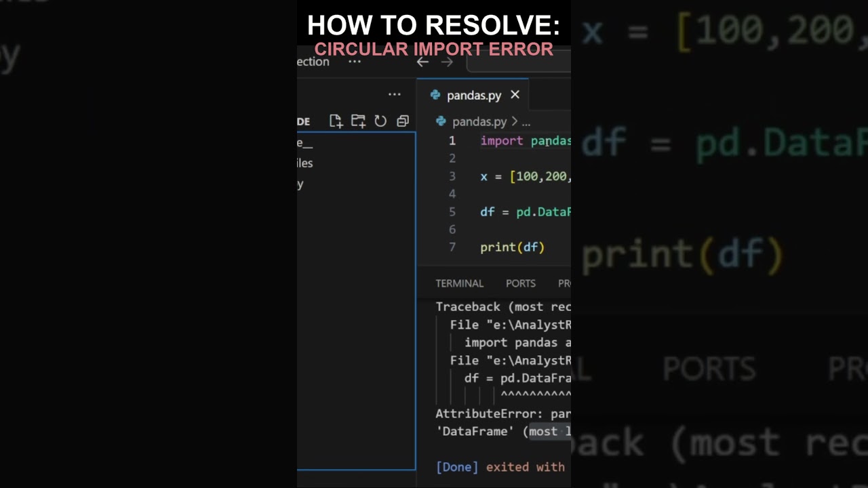The height and width of the screenshot is (488, 868).
Task: Click the New File icon in explorer
Action: tap(336, 121)
